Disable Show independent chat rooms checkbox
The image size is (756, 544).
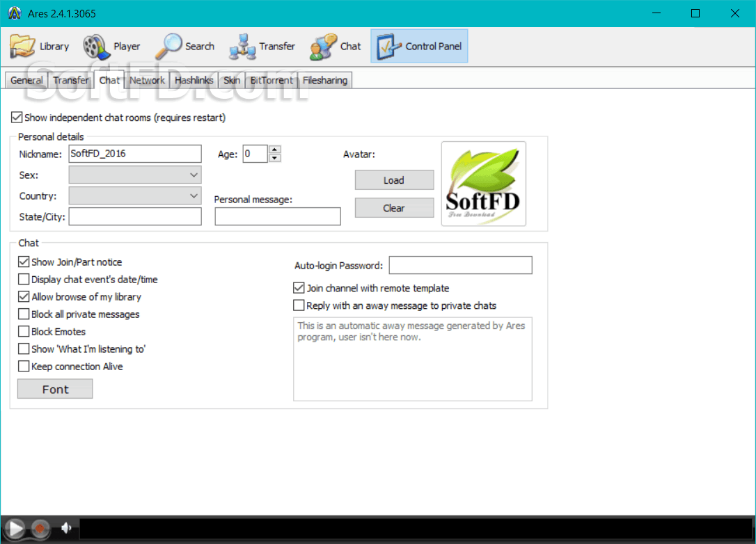(x=17, y=117)
